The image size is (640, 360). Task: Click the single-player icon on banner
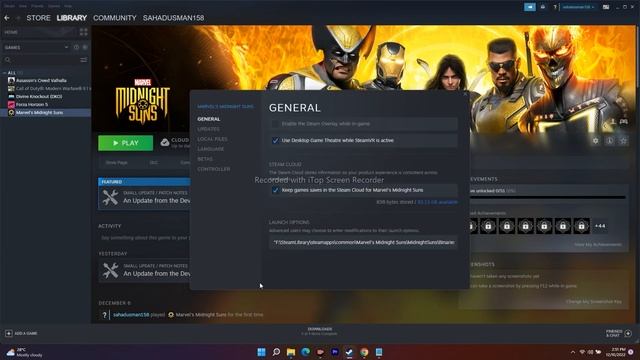(x=613, y=122)
